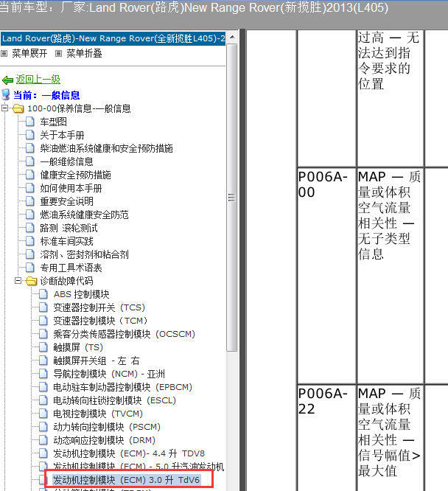
Task: Select the Land Rover New Range Rover L405 header
Action: click(x=113, y=38)
